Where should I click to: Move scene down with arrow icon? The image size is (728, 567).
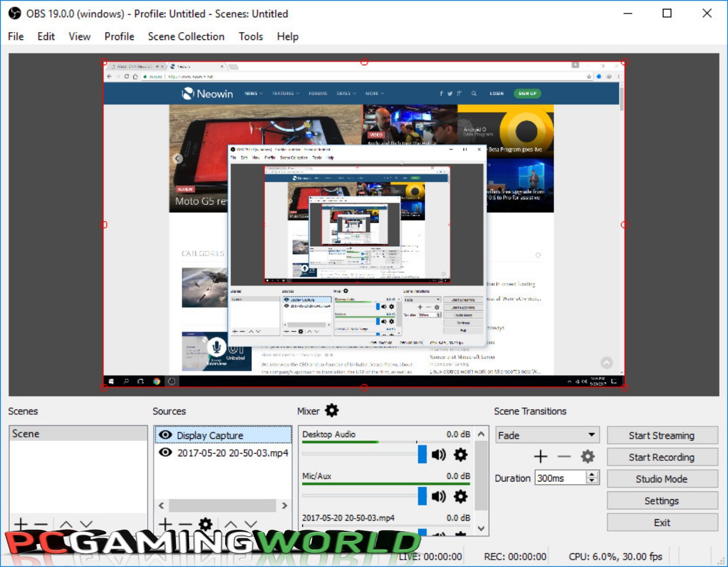pos(87,524)
